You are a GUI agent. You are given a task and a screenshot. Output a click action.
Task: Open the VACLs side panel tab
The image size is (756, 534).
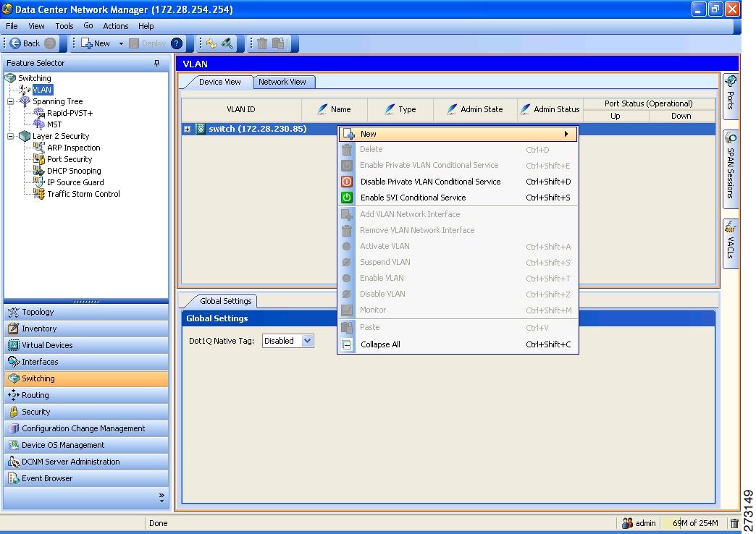pos(731,243)
